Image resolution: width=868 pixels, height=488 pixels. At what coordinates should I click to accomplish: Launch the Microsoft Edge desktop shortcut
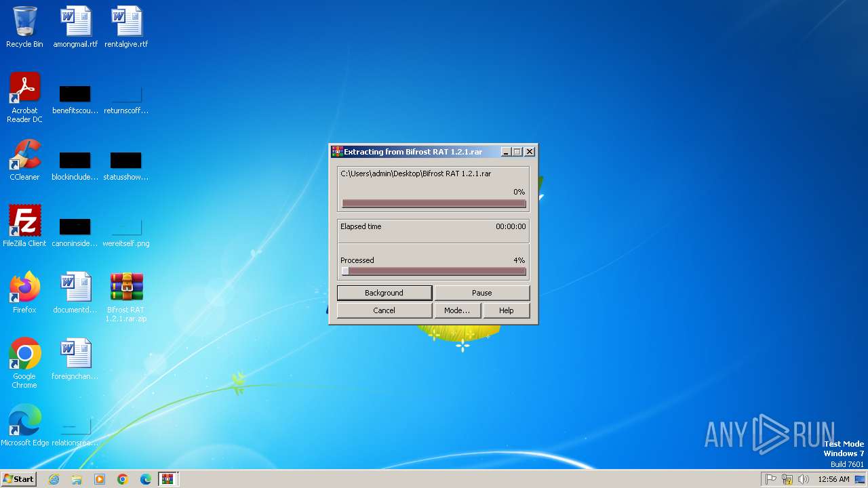[x=24, y=426]
